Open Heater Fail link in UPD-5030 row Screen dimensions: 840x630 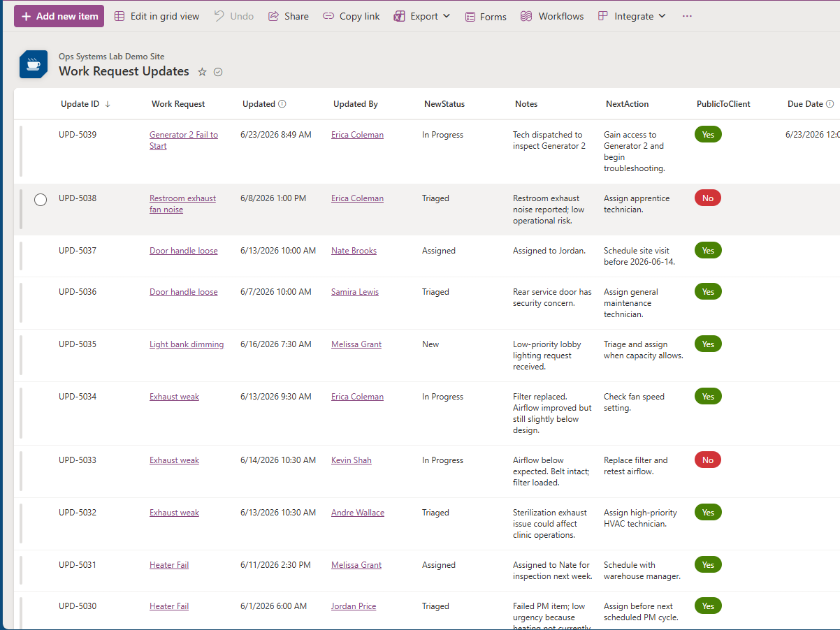point(169,606)
